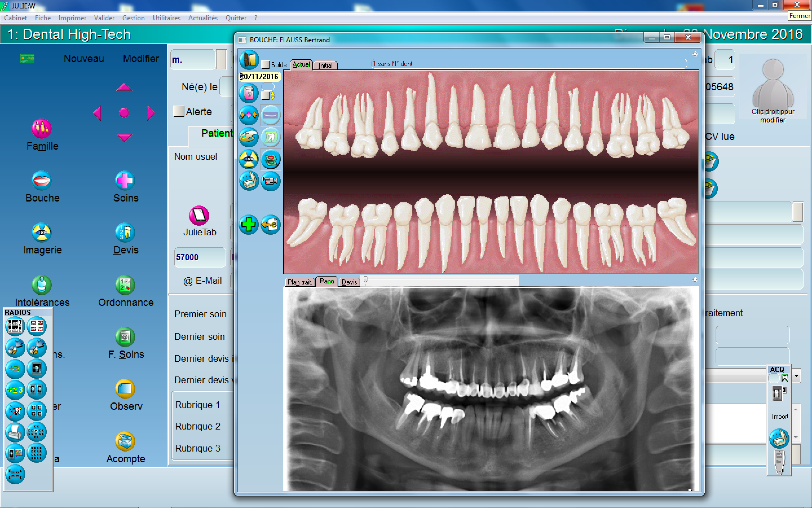Image resolution: width=812 pixels, height=508 pixels.
Task: Click the exit door icon in BOUCHE window
Action: pos(249,60)
